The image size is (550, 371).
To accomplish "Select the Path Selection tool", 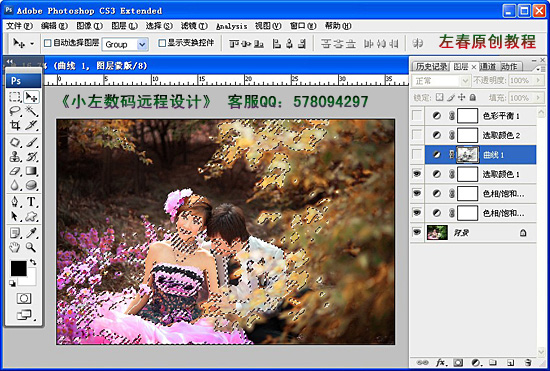I will coord(15,216).
